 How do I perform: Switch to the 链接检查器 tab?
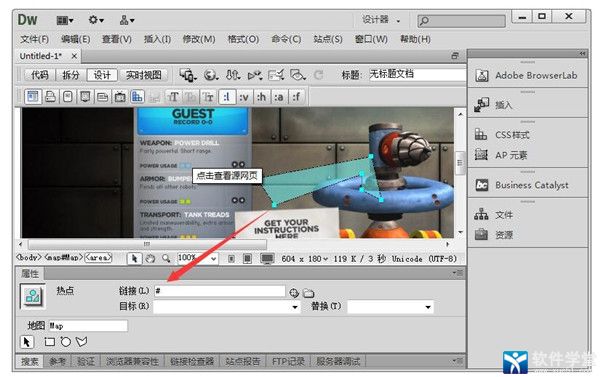pyautogui.click(x=192, y=361)
